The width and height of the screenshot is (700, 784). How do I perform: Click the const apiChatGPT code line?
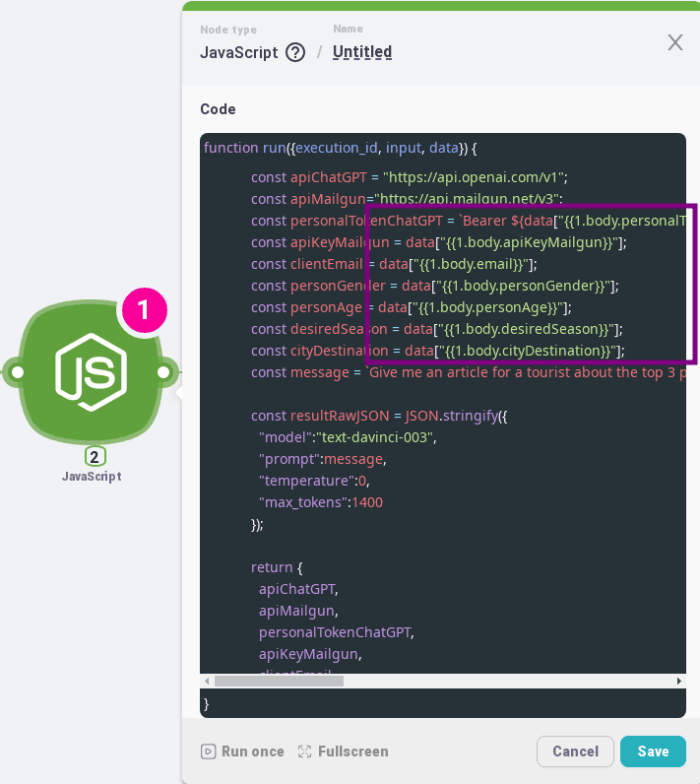click(x=409, y=177)
